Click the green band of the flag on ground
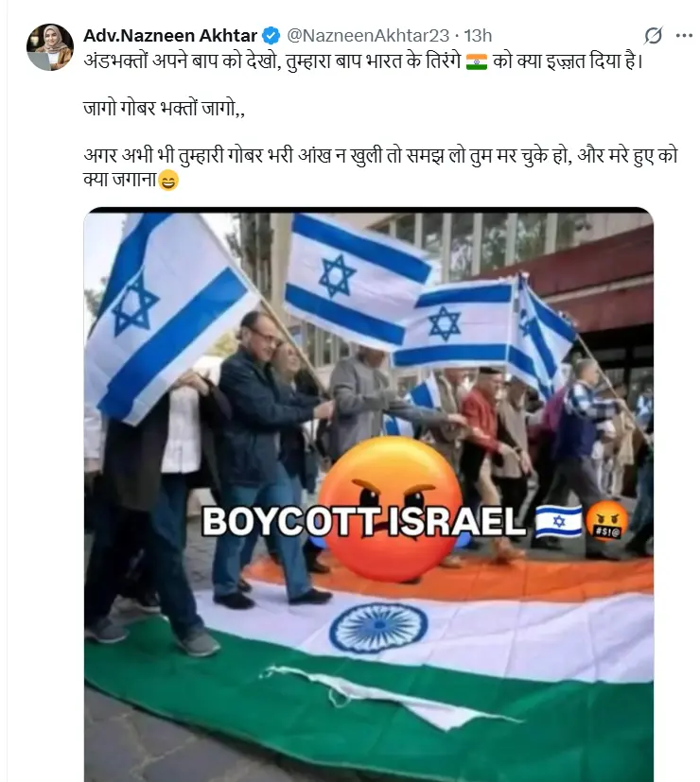700x782 pixels. pos(369,718)
